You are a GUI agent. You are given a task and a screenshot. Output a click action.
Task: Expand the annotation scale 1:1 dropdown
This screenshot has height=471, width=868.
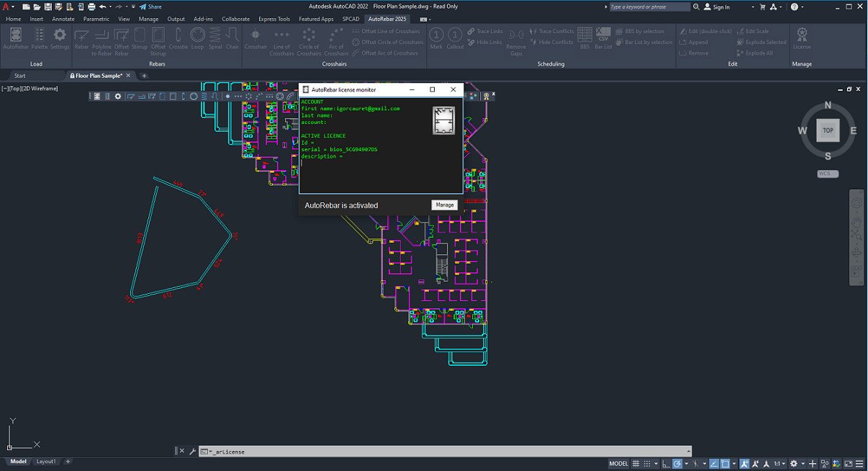[781, 464]
